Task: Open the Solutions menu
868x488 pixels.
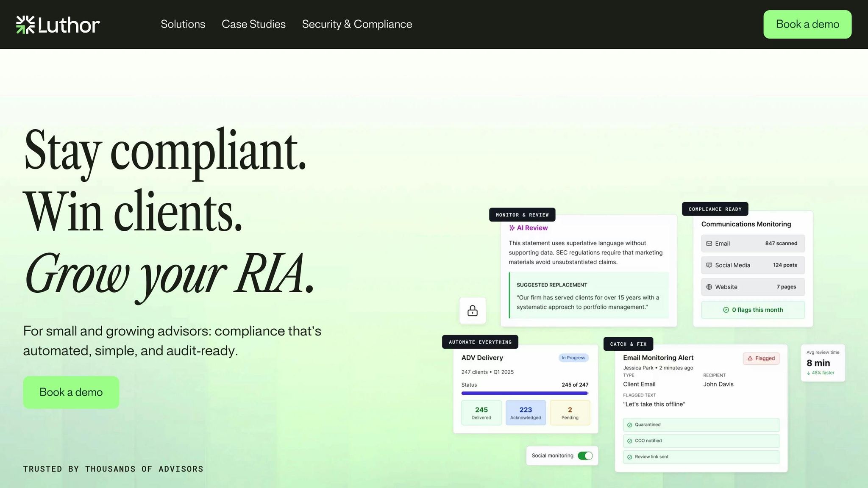Action: (x=183, y=24)
